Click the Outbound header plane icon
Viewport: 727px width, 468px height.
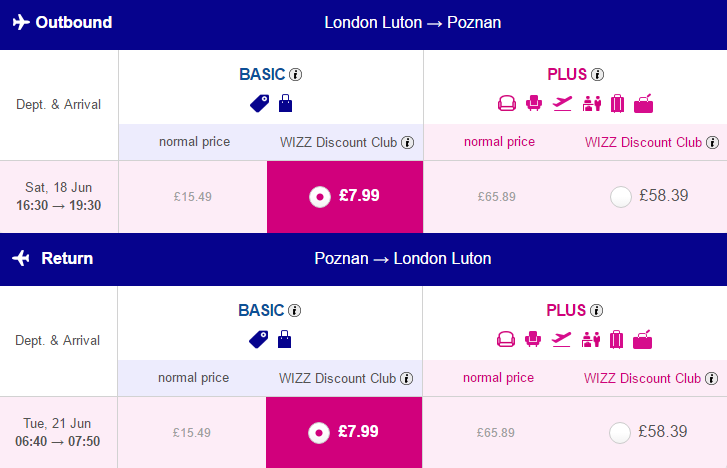[21, 22]
